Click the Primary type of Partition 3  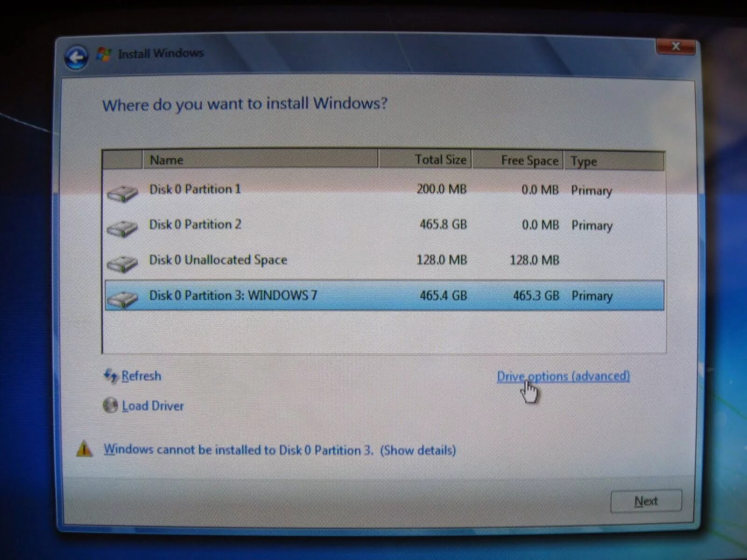(592, 296)
